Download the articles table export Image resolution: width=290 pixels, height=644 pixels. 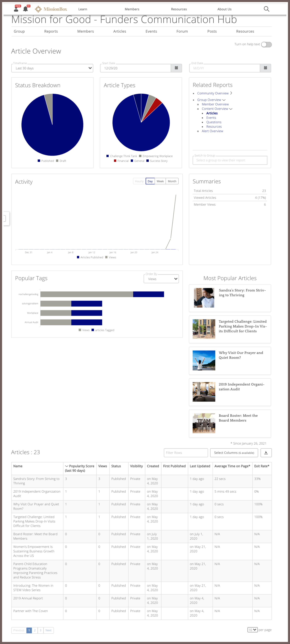point(266,452)
